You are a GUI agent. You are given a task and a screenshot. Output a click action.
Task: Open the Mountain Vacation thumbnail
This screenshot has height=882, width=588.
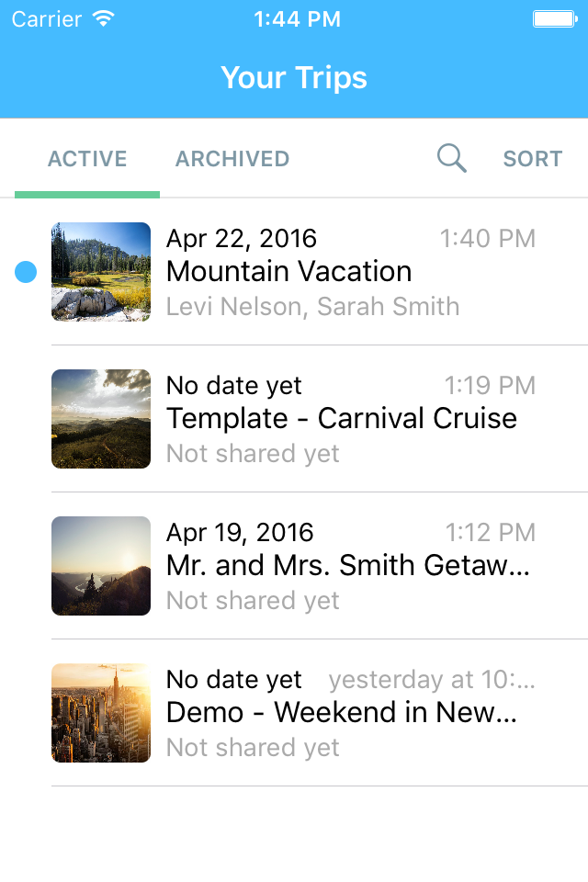coord(101,272)
